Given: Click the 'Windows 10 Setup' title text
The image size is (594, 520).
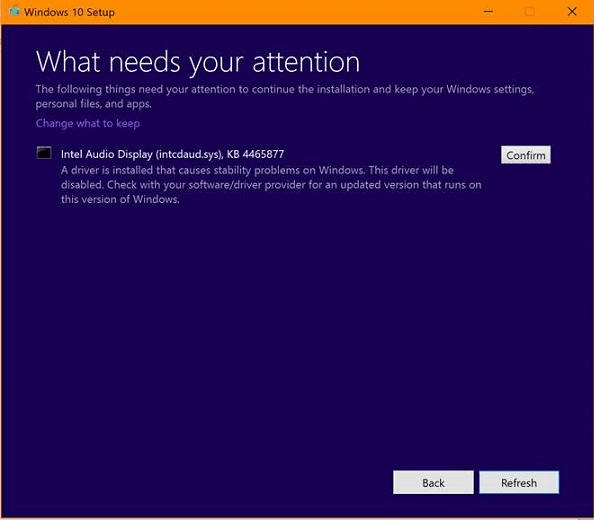Looking at the screenshot, I should (x=69, y=12).
